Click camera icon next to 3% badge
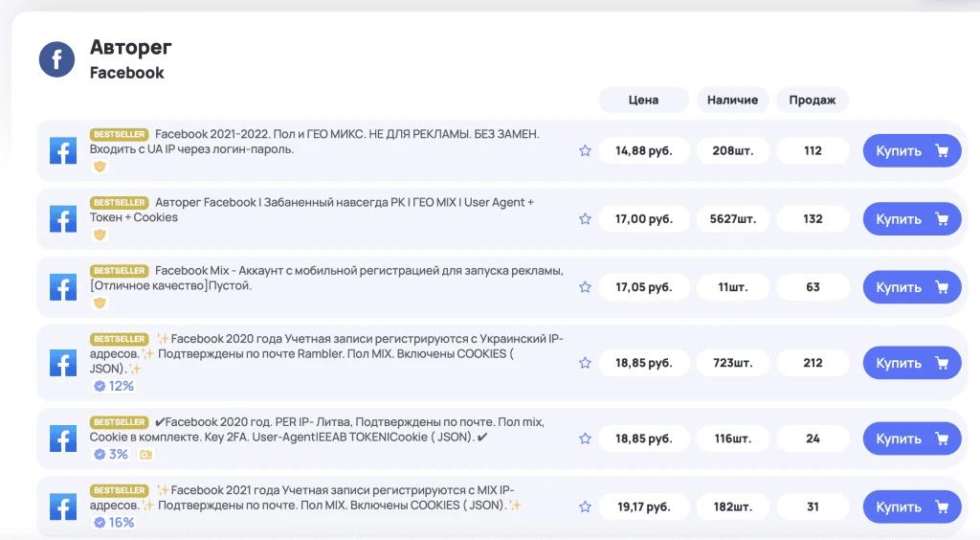The width and height of the screenshot is (980, 540). tap(145, 455)
